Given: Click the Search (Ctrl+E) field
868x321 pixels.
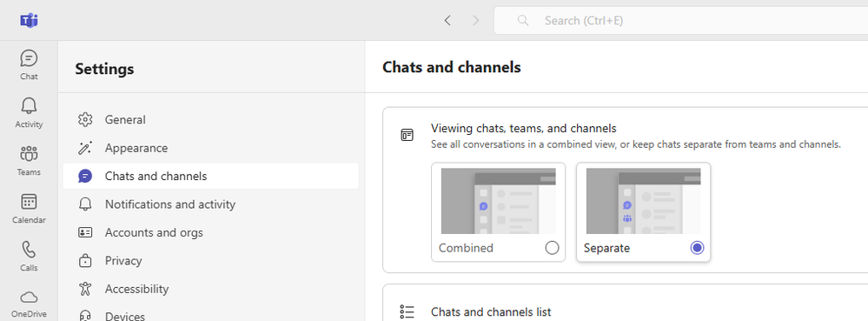Looking at the screenshot, I should pos(681,21).
